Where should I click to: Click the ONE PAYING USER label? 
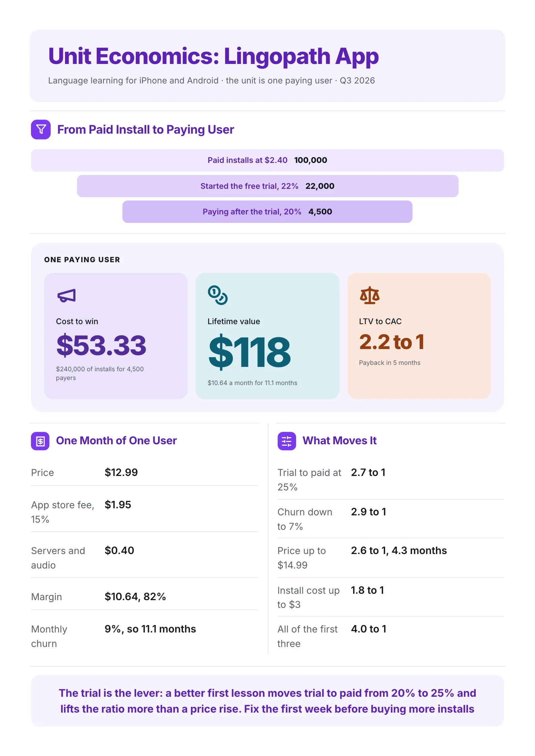coord(82,260)
